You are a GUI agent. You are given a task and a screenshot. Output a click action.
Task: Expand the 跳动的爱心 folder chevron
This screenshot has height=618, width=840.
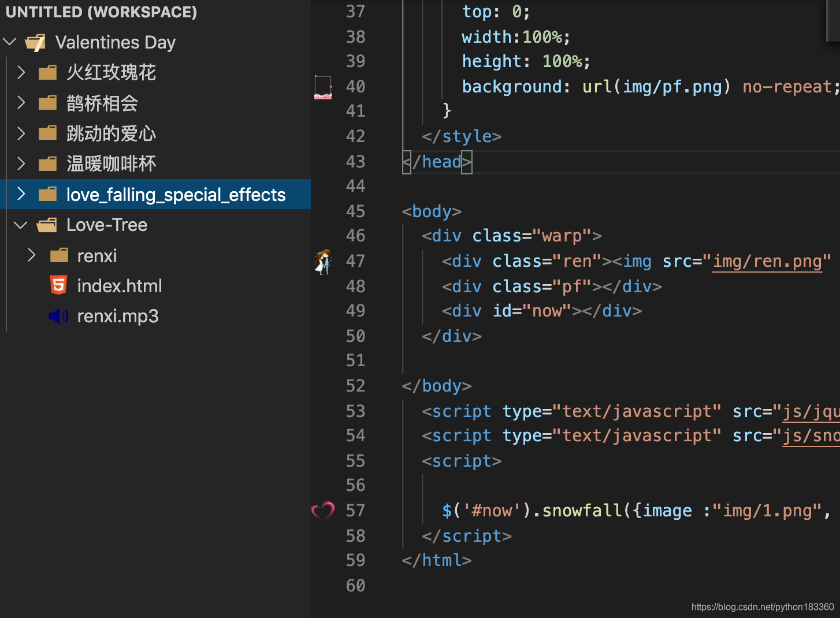pyautogui.click(x=21, y=133)
